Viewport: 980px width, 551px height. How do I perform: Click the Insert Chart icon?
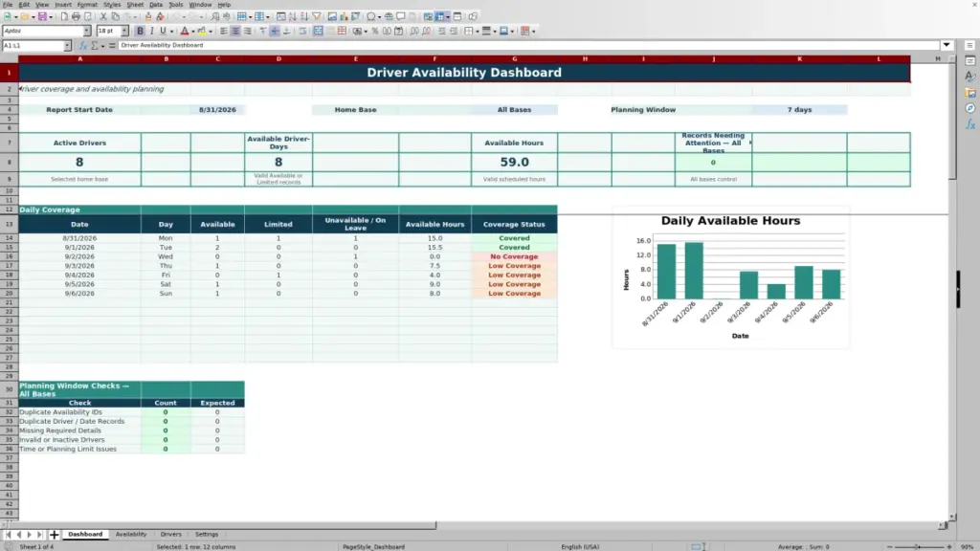[344, 16]
